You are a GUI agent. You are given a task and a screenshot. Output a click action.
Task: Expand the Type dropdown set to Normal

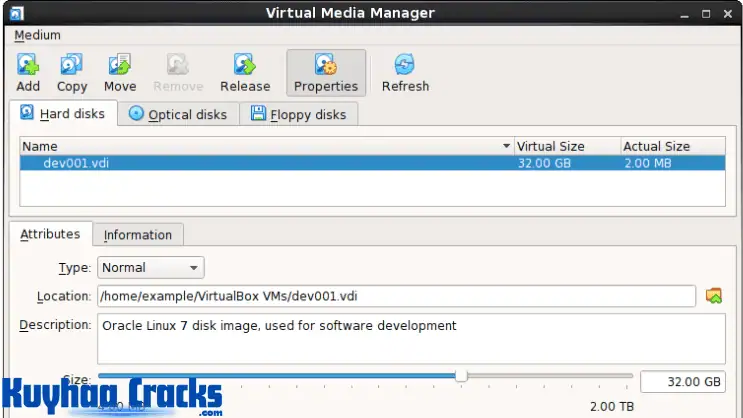[x=150, y=267]
